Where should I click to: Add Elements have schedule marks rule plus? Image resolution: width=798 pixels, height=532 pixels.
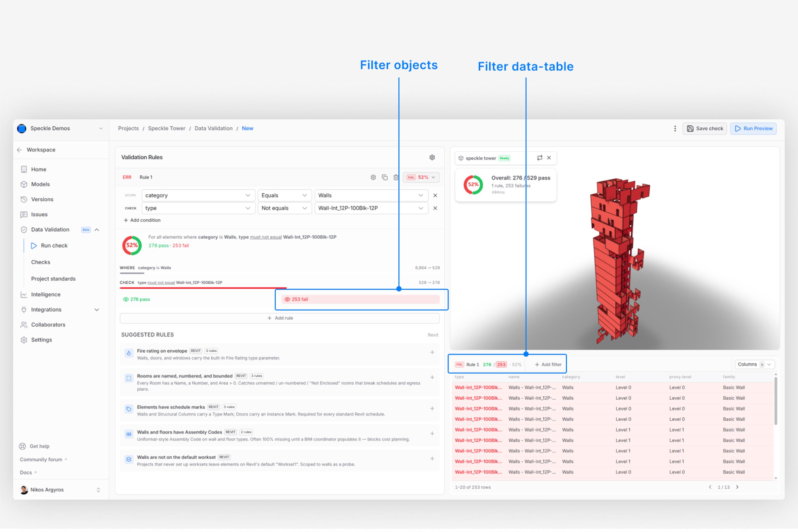tap(432, 409)
